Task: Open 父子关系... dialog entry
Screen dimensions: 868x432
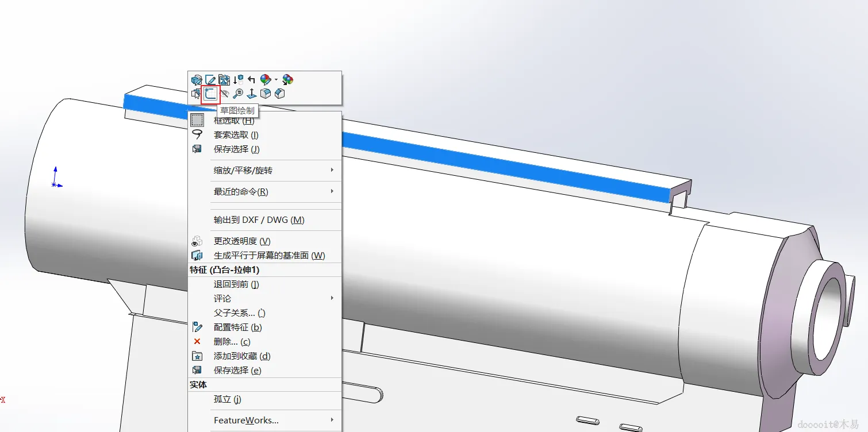Action: click(265, 313)
